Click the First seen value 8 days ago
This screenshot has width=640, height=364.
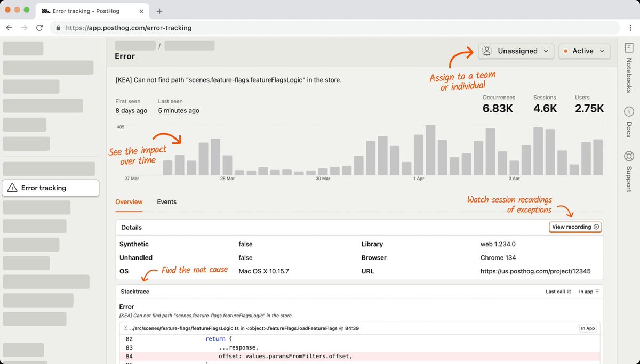[x=131, y=111]
